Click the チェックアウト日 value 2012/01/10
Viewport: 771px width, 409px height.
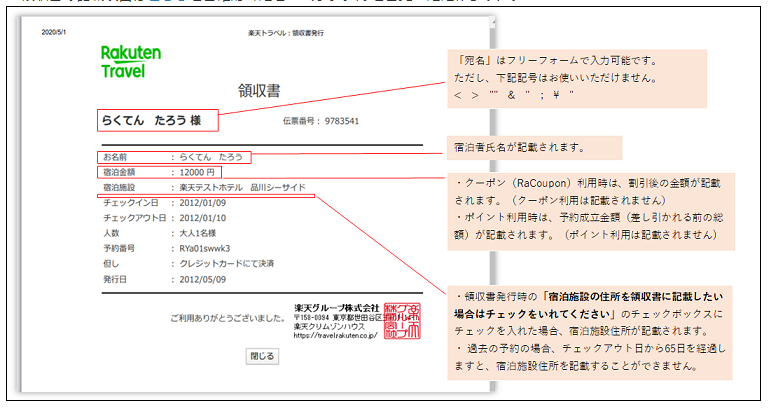[203, 218]
